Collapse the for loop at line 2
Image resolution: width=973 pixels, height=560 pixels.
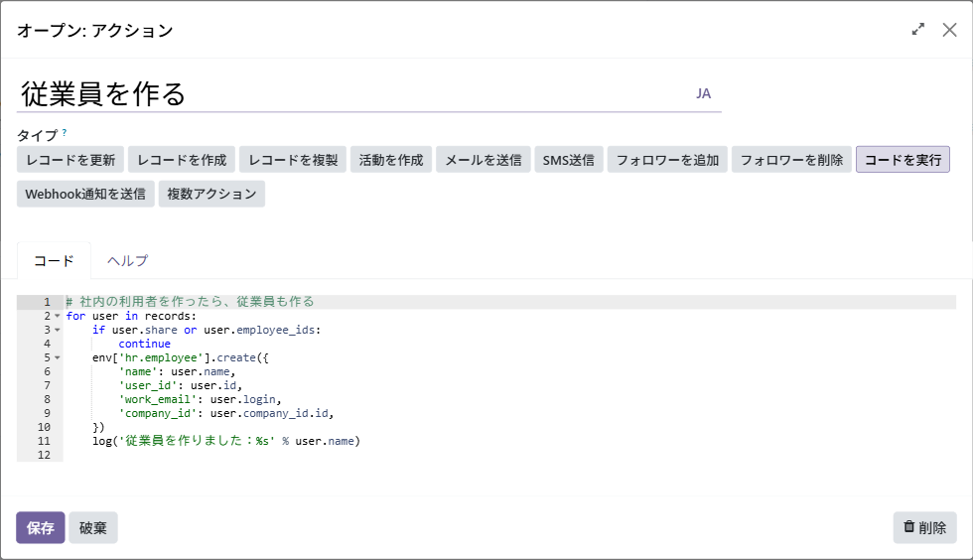click(x=58, y=316)
